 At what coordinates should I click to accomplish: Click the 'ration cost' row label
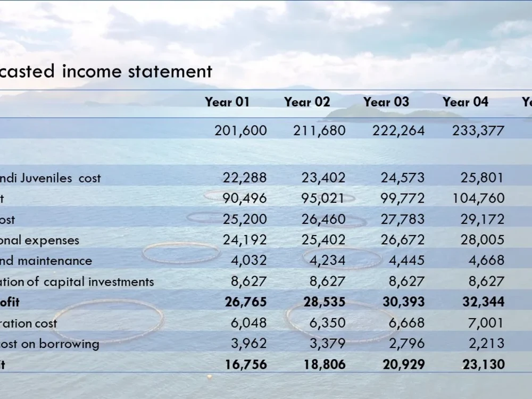coord(29,323)
